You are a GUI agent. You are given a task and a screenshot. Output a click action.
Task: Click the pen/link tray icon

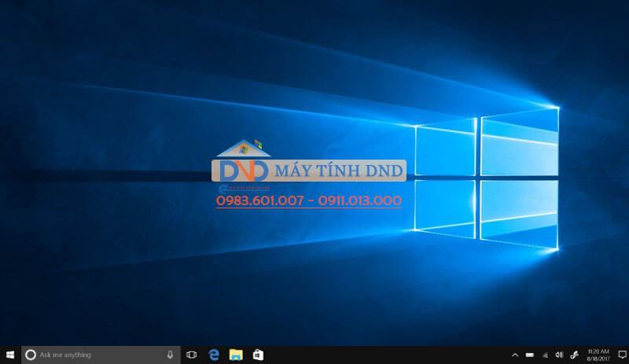575,355
